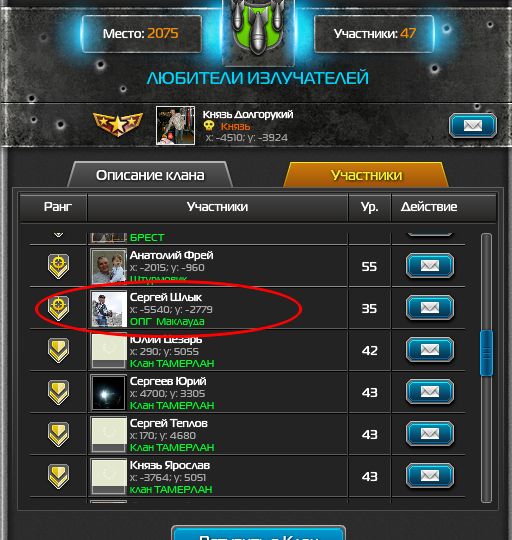Send a message to Анатолий Фрей
This screenshot has height=540, width=512.
click(x=430, y=266)
